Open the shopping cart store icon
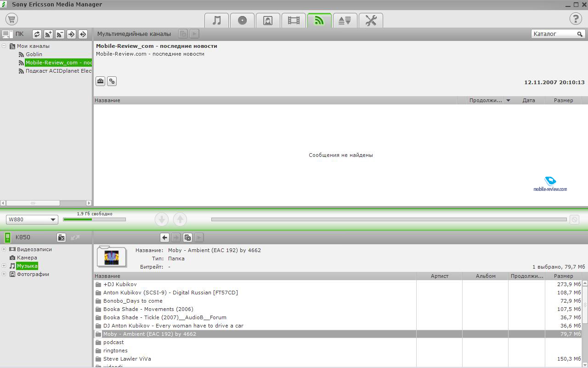 click(11, 19)
